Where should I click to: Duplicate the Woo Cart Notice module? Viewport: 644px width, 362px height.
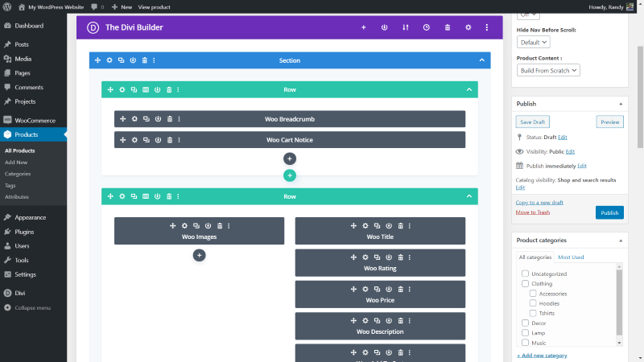147,140
